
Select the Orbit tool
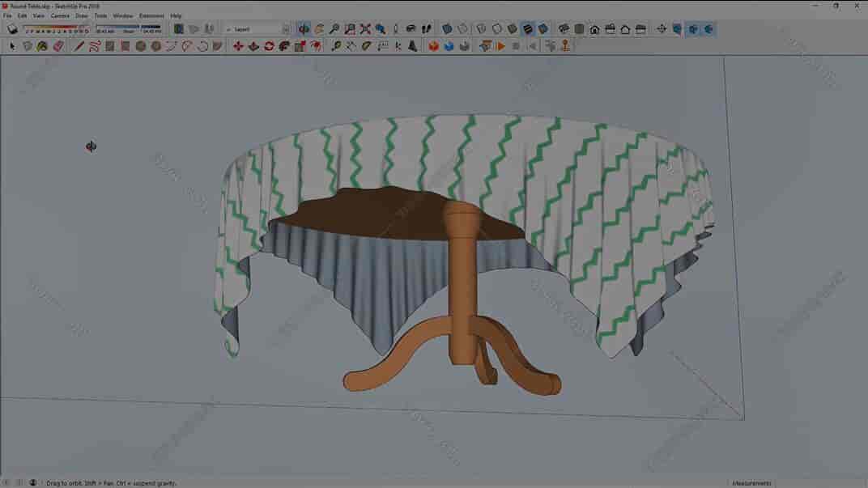[304, 28]
